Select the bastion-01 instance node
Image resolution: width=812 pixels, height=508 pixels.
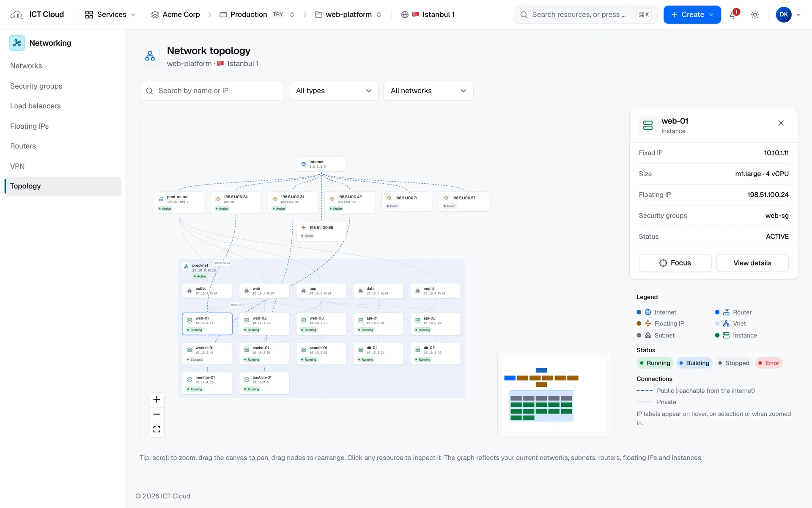pos(264,383)
